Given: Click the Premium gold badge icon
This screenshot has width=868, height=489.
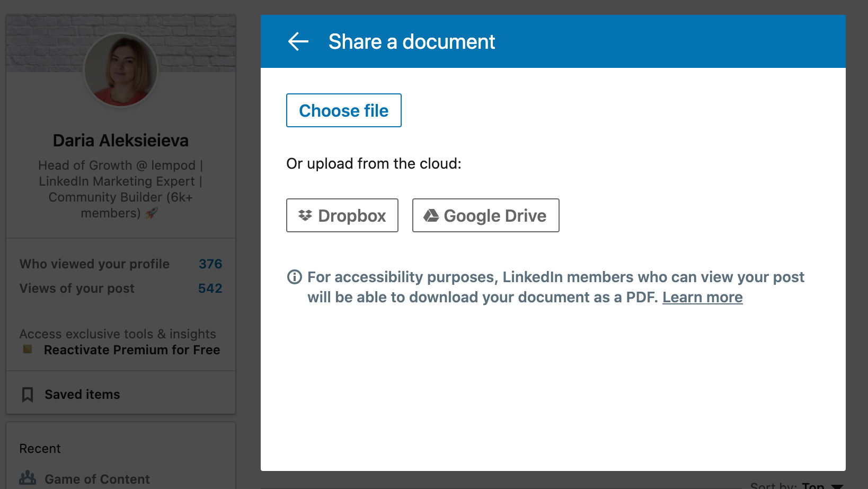Looking at the screenshot, I should 27,350.
